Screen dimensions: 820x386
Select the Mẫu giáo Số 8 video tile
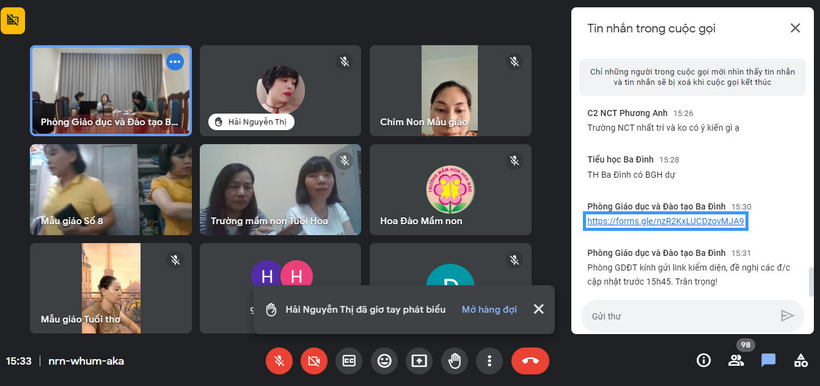pos(111,189)
